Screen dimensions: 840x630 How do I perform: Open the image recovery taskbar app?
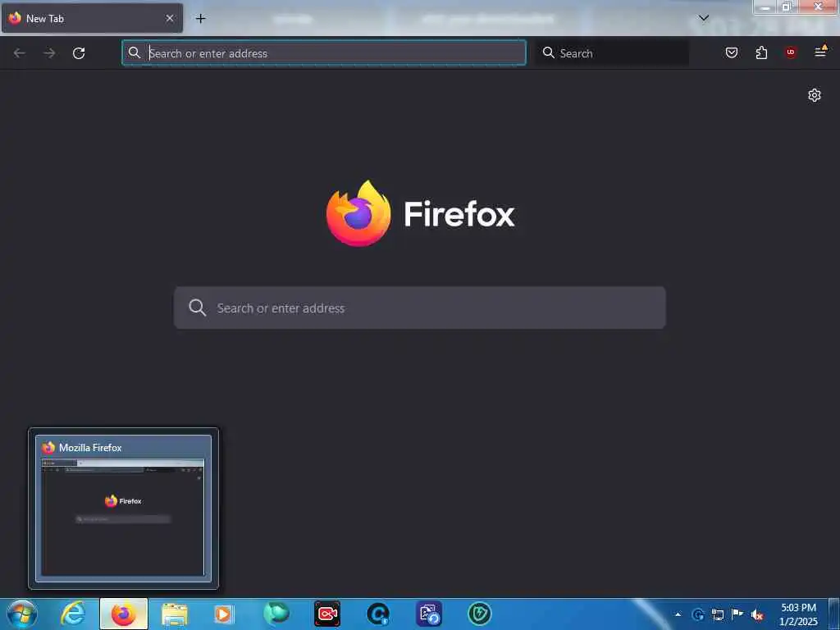pyautogui.click(x=429, y=614)
